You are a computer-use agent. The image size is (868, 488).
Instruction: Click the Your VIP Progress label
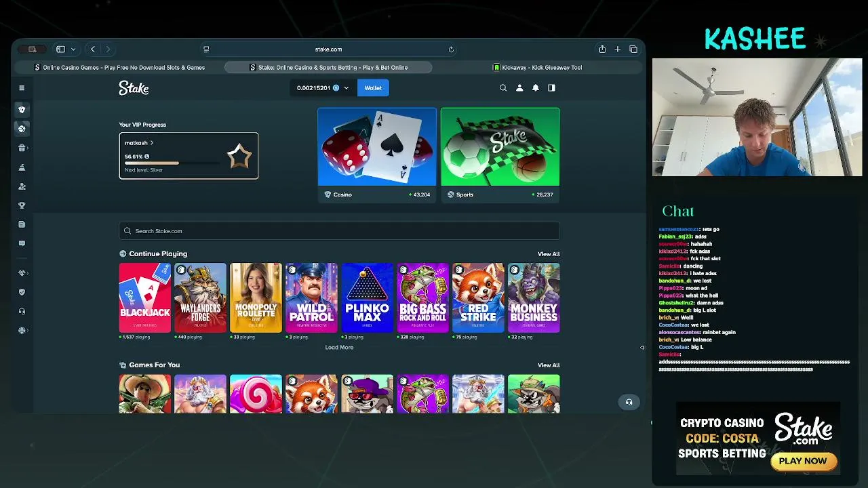pos(142,125)
